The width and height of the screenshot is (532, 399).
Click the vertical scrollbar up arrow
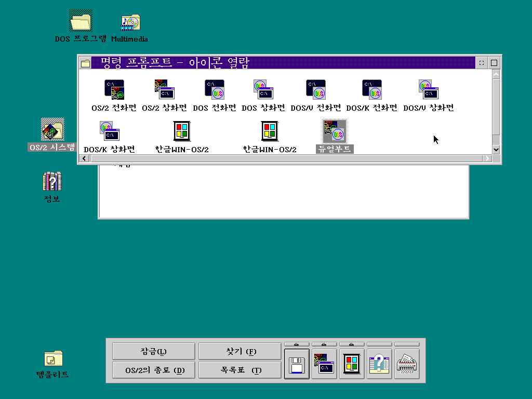(x=496, y=74)
